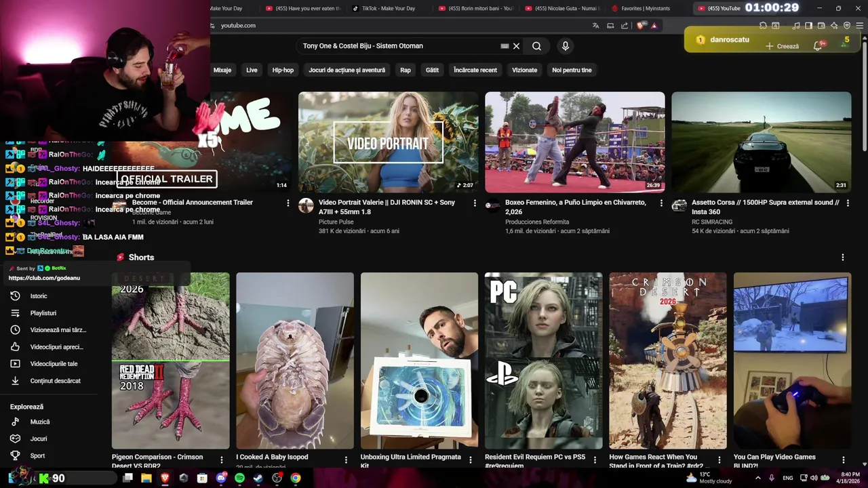The width and height of the screenshot is (868, 488).
Task: Select the Încărcate recent chip
Action: coord(475,70)
